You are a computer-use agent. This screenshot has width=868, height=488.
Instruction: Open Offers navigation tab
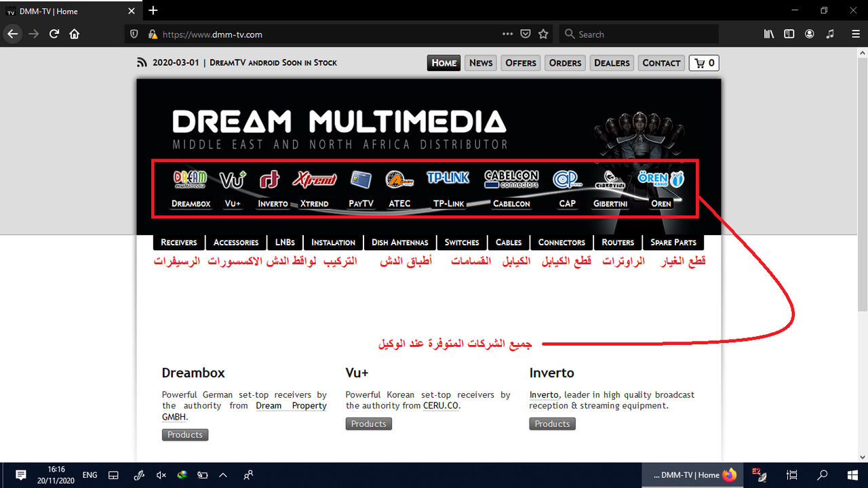pyautogui.click(x=521, y=63)
